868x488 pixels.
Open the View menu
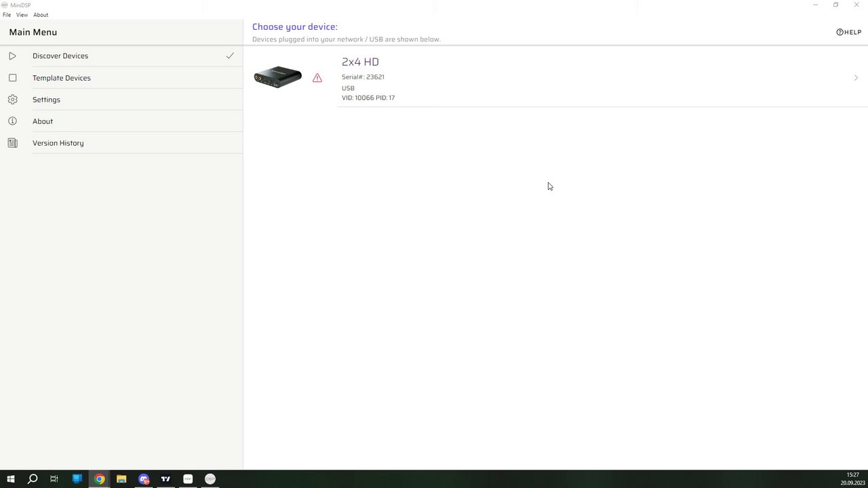pyautogui.click(x=22, y=15)
